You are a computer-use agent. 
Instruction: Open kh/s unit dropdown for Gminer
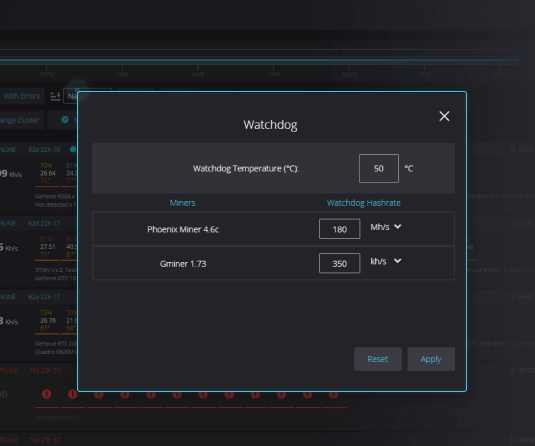pos(386,261)
